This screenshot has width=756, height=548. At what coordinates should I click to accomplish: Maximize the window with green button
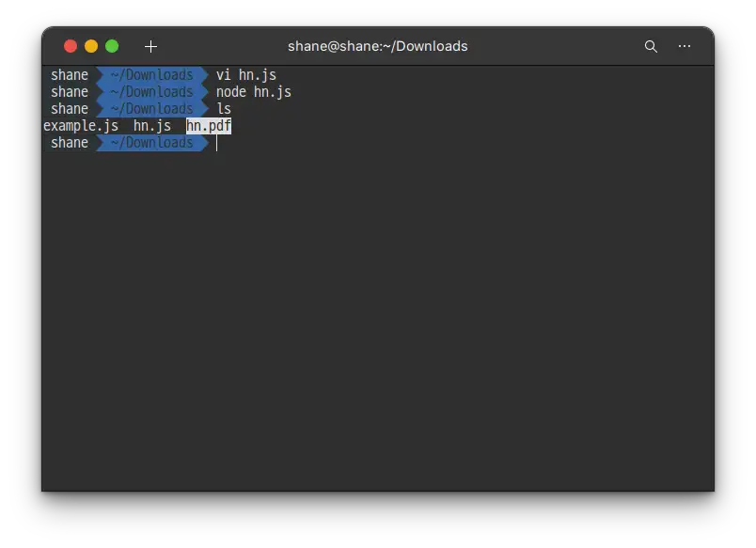[112, 46]
